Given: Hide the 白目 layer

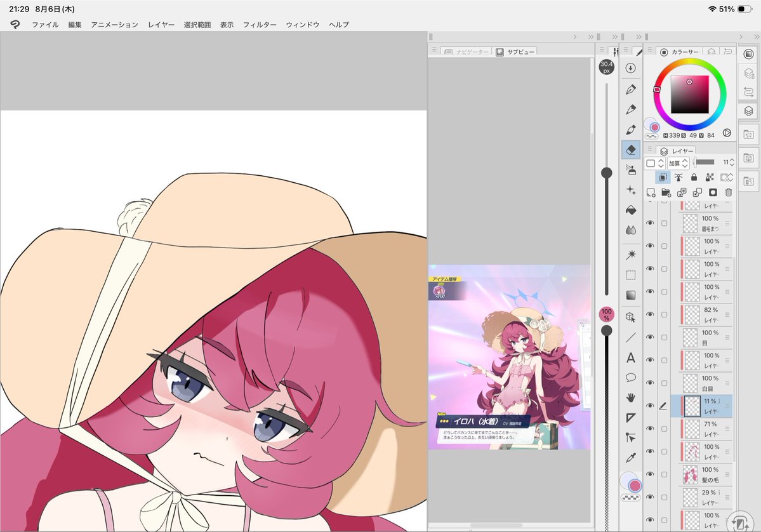Looking at the screenshot, I should (x=650, y=383).
